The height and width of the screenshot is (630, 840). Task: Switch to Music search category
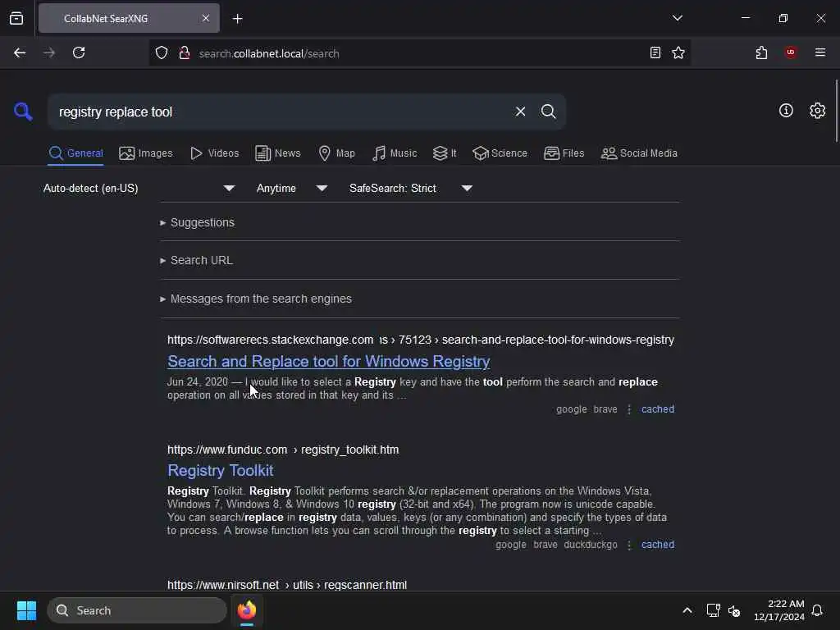(395, 153)
